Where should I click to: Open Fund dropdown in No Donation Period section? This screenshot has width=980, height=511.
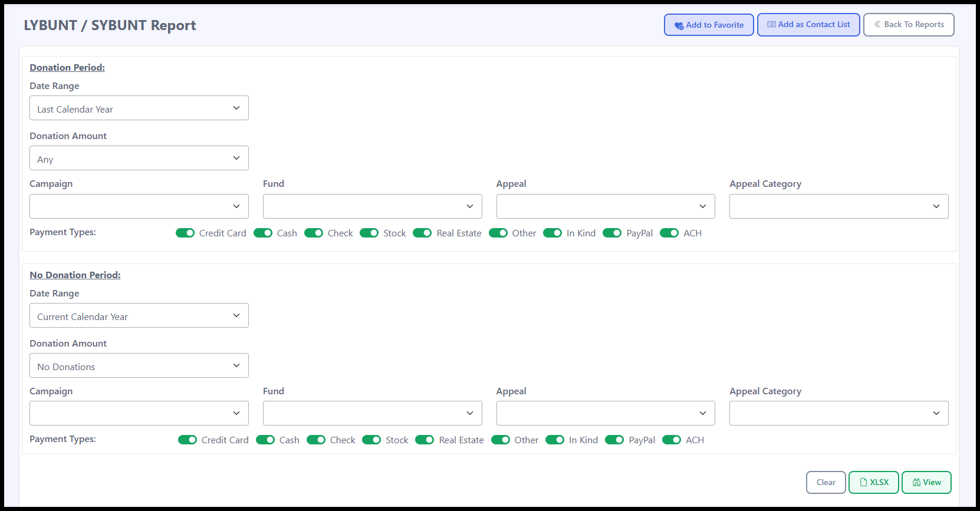[373, 413]
